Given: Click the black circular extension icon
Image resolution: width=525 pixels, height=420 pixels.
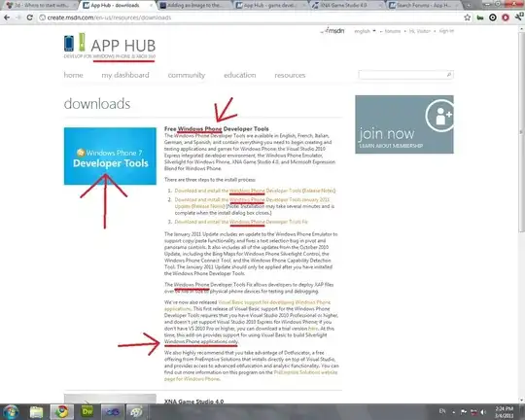Looking at the screenshot, I should (x=493, y=17).
